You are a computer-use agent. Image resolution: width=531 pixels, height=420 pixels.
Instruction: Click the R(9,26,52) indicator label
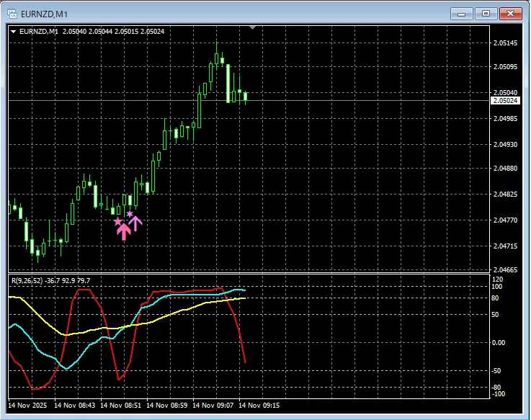[x=27, y=280]
